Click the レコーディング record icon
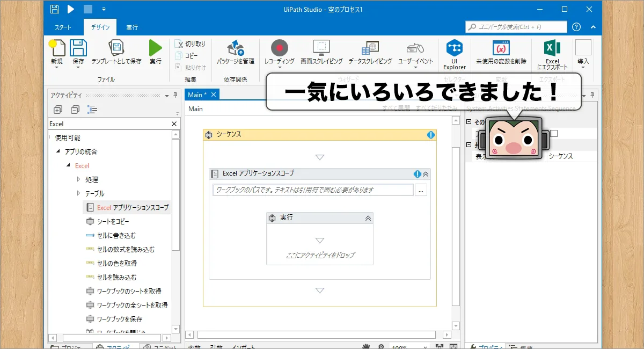 click(280, 48)
